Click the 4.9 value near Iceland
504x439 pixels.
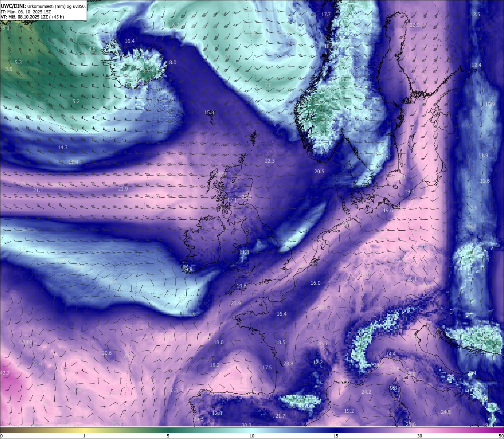pos(92,49)
